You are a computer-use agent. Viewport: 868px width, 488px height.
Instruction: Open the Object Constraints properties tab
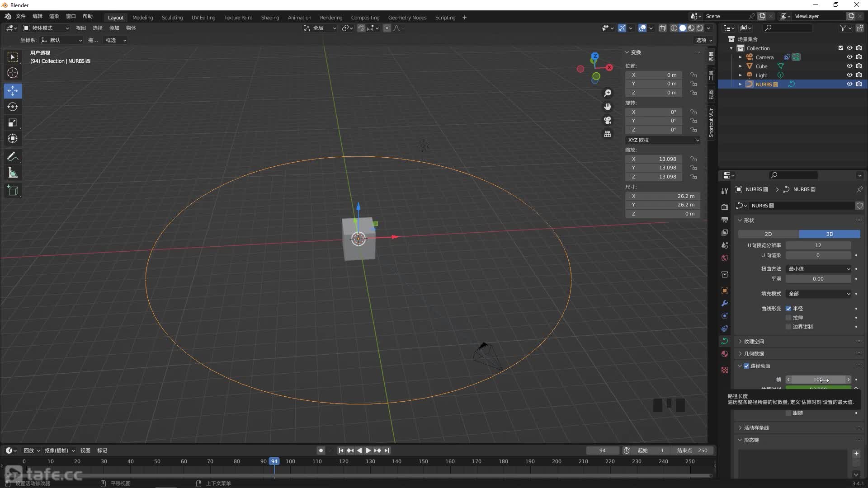click(725, 328)
